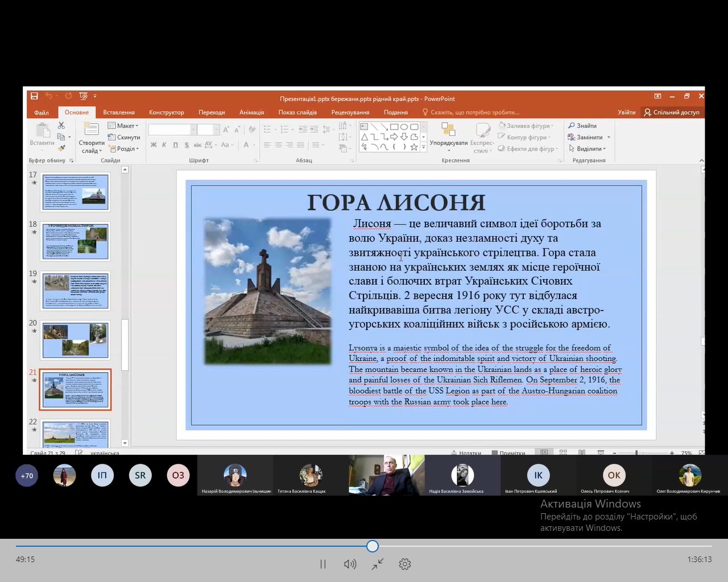Viewport: 728px width, 582px height.
Task: Toggle underline formatting П button
Action: pyautogui.click(x=175, y=145)
